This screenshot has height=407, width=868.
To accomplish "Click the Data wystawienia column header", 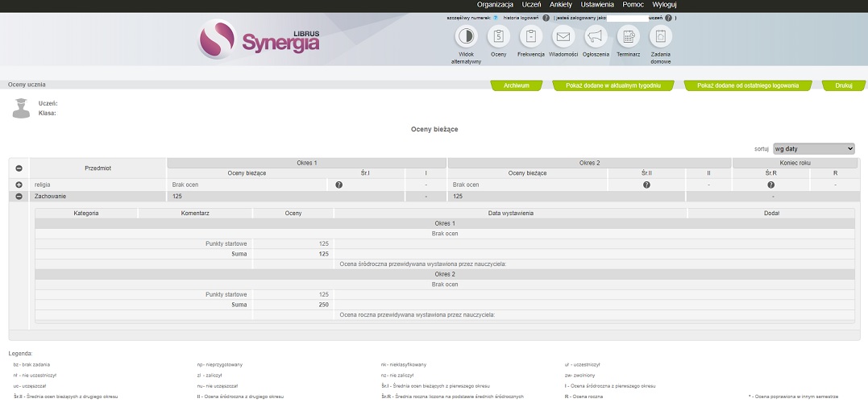I will [x=510, y=214].
